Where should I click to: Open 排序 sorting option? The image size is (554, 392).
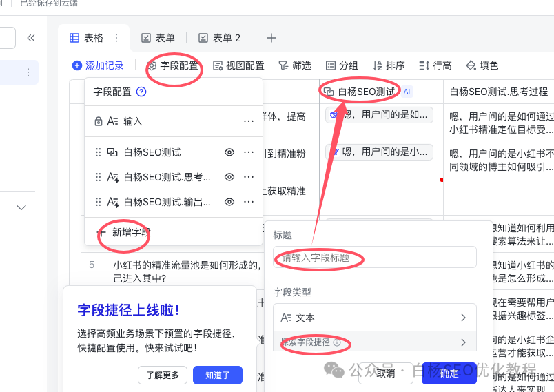coord(389,65)
